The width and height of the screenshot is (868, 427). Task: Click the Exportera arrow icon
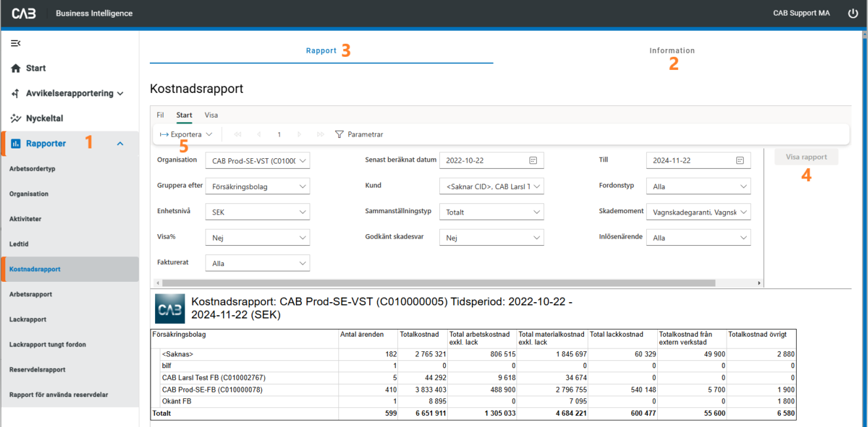(164, 134)
